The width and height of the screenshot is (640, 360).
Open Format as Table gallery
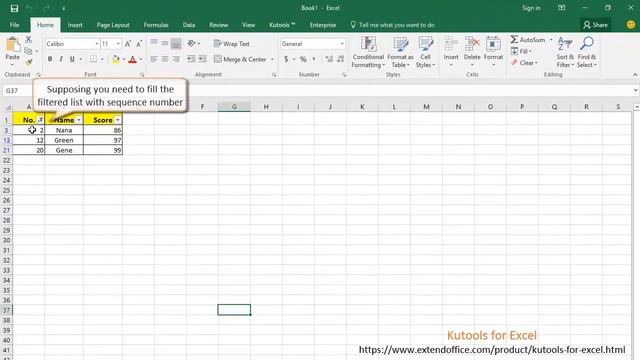tap(400, 52)
